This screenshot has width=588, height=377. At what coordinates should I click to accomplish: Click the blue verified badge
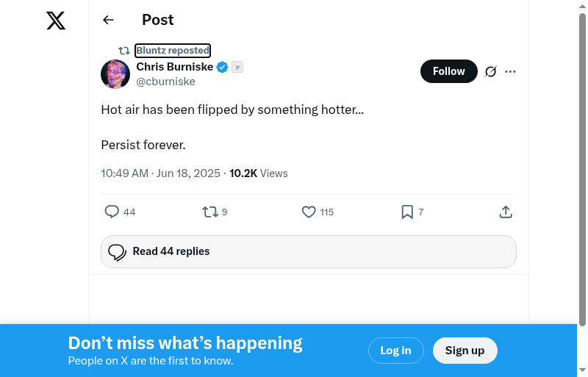pyautogui.click(x=222, y=67)
